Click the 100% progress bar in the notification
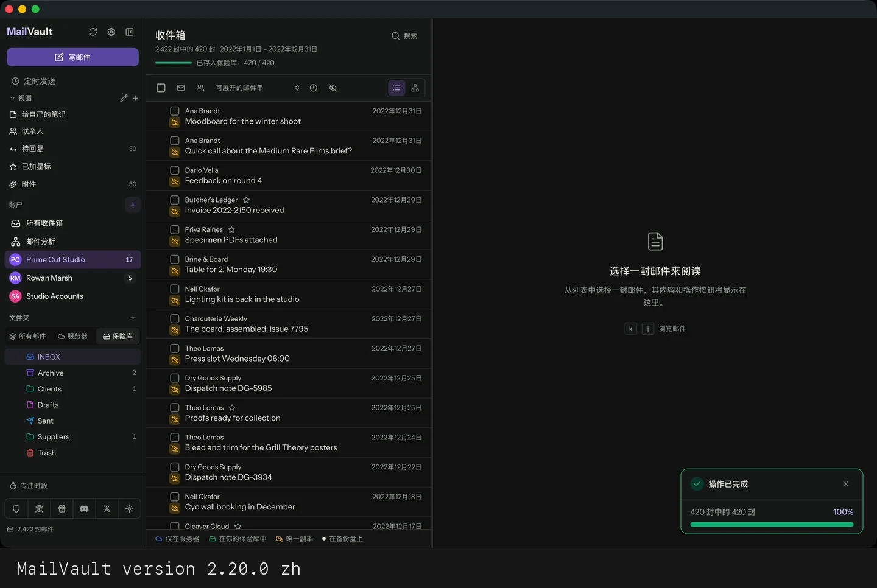 [x=772, y=524]
